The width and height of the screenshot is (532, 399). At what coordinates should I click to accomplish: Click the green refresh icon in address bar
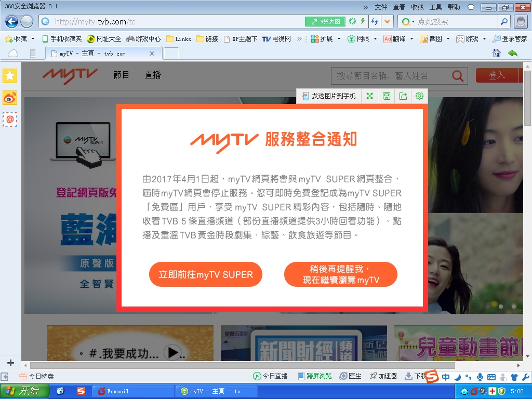[x=353, y=21]
